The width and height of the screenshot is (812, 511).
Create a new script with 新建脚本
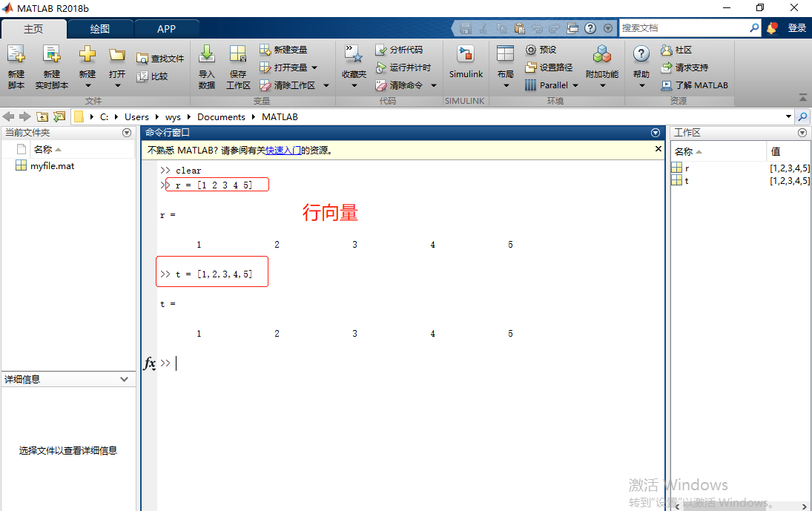click(16, 67)
